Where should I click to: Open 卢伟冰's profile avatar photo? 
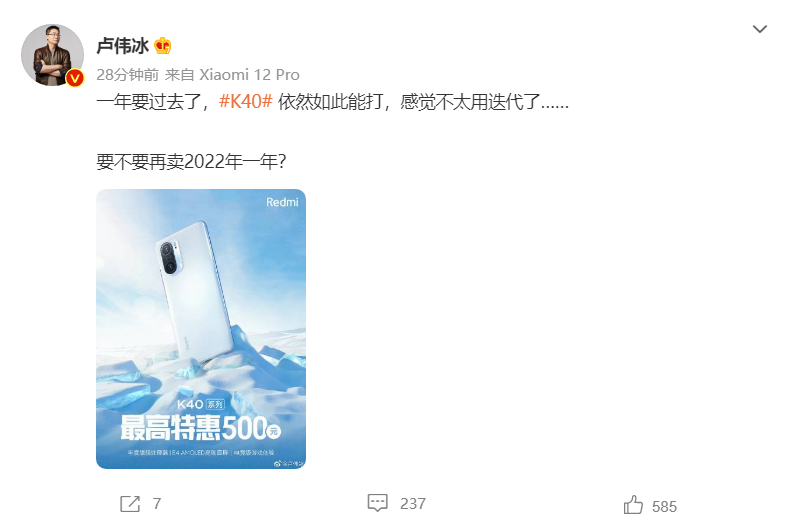coord(52,55)
